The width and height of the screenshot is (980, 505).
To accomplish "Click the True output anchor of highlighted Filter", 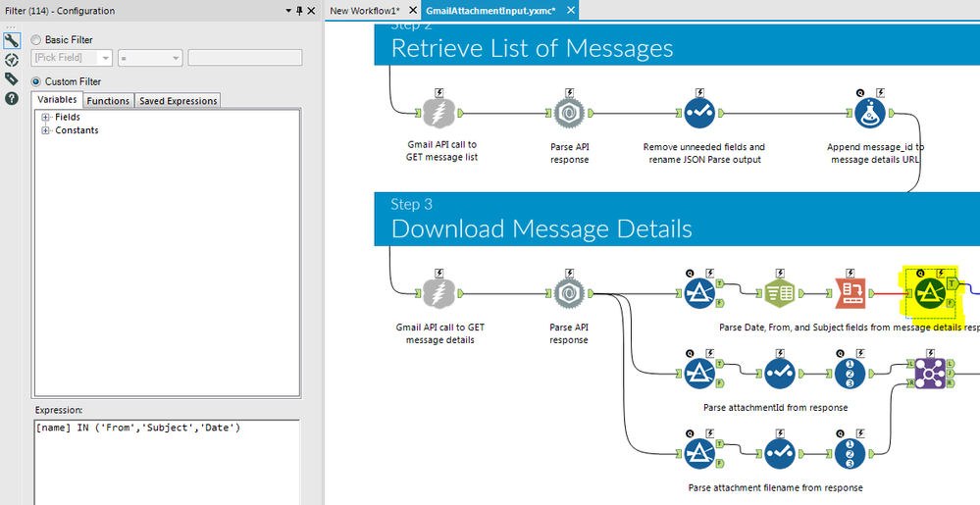I will [x=953, y=283].
